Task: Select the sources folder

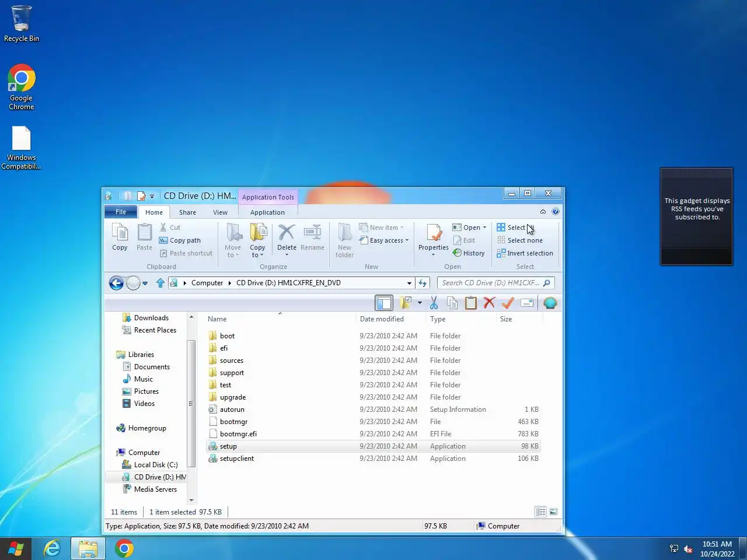Action: 231,360
